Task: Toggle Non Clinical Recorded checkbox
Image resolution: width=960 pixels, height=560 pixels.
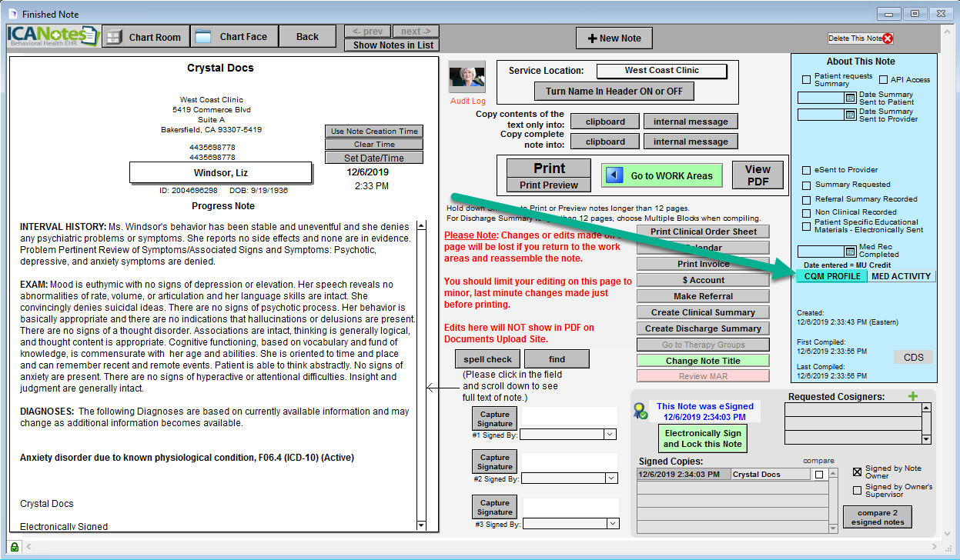Action: (807, 212)
